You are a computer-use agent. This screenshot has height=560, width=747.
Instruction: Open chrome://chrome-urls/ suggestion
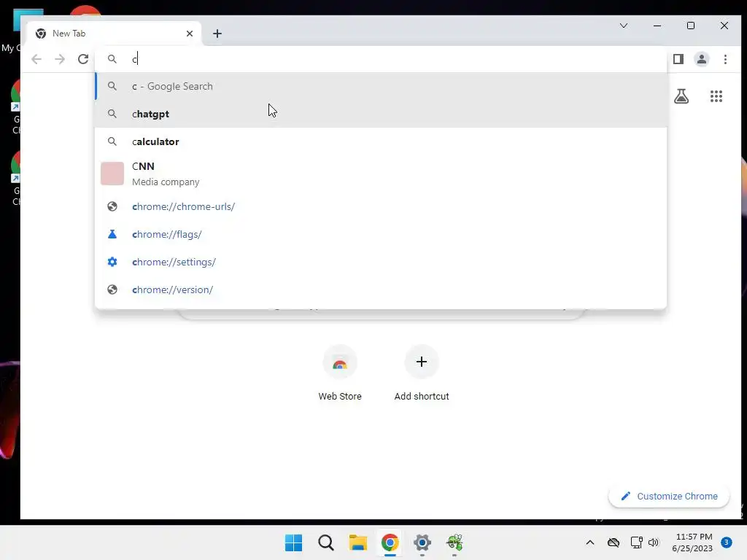coord(381,206)
